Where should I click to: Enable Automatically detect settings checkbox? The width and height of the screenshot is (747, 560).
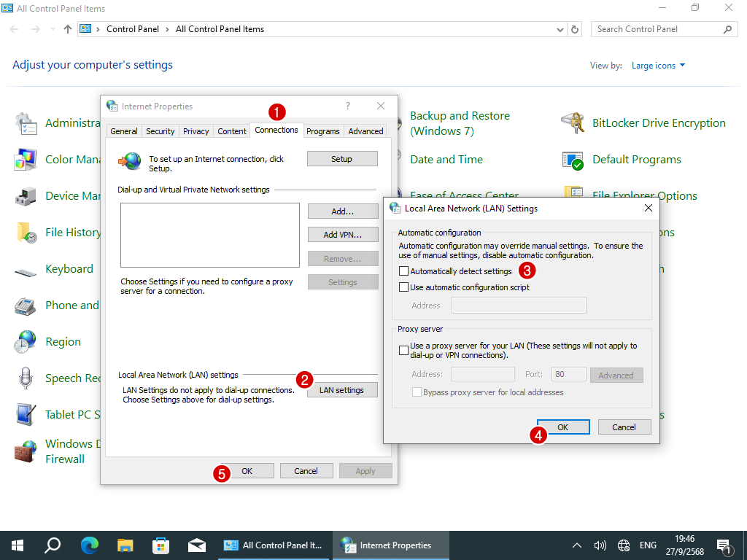[404, 271]
